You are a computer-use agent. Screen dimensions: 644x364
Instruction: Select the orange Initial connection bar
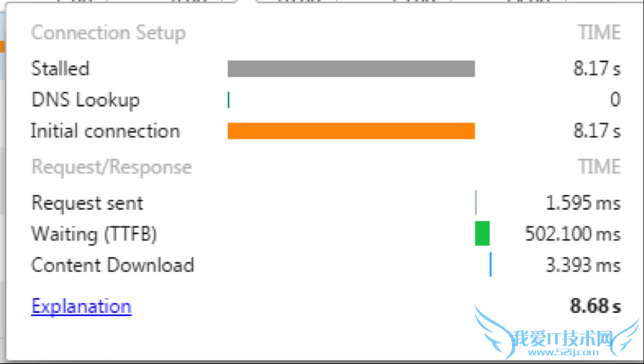pyautogui.click(x=351, y=131)
